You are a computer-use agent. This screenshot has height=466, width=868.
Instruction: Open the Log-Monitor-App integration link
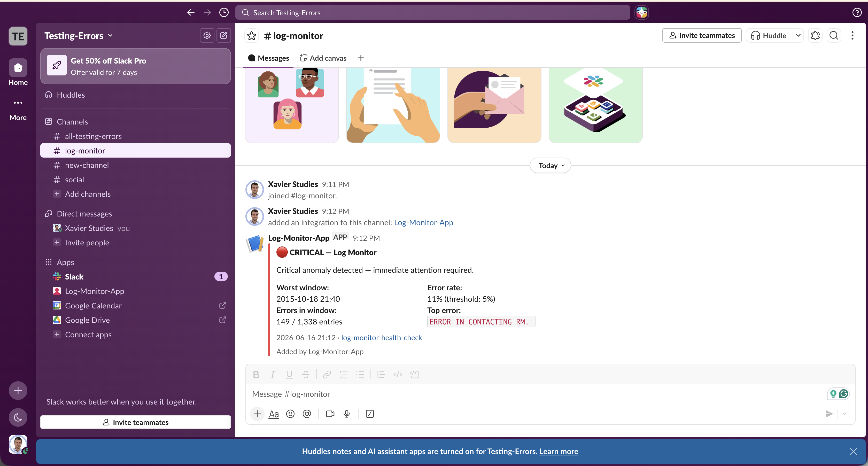[x=424, y=222]
